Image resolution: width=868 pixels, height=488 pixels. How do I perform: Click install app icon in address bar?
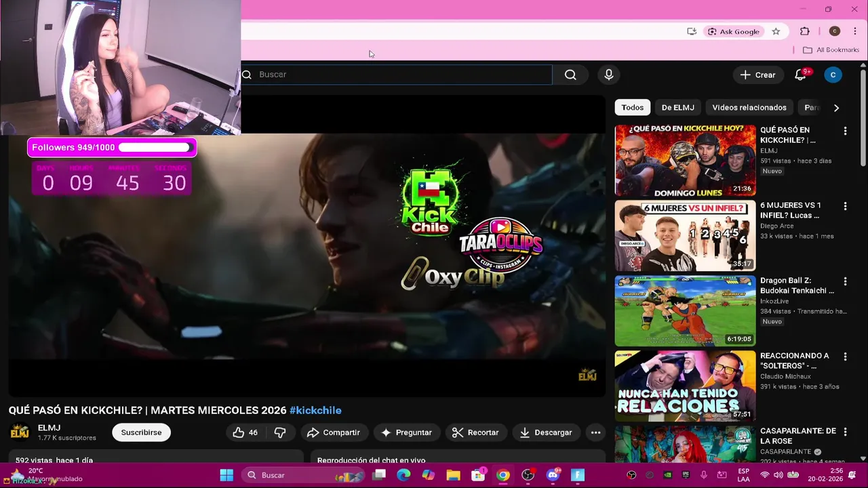click(x=692, y=31)
